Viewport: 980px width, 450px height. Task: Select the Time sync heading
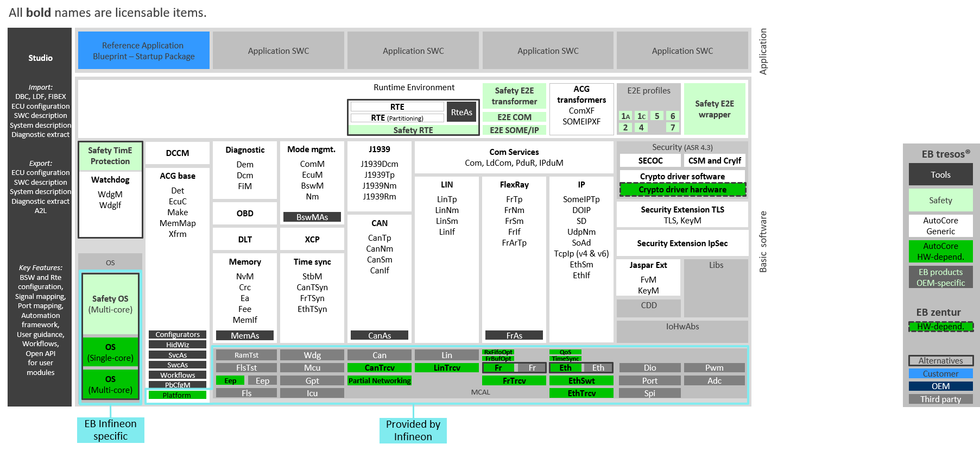tap(312, 262)
